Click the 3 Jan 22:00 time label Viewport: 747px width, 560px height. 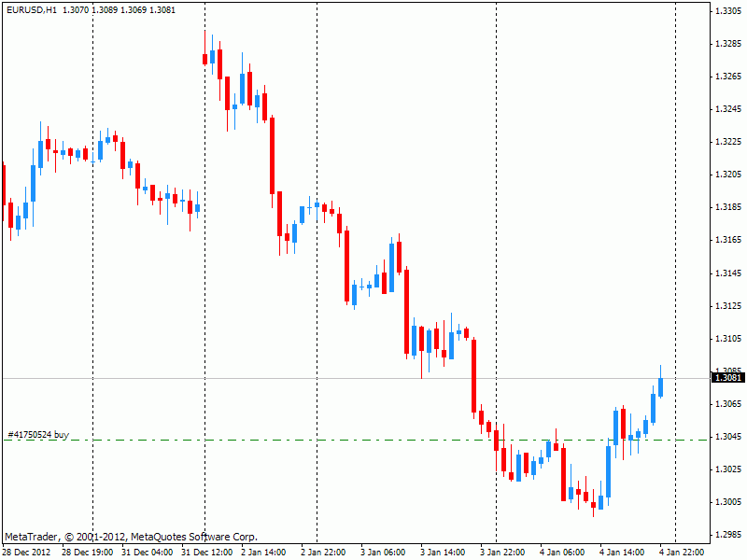tap(502, 553)
